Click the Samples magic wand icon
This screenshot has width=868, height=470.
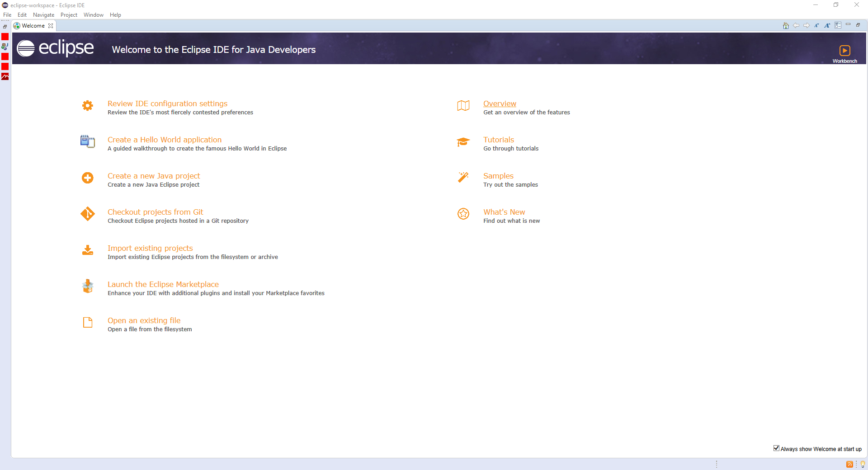point(463,177)
